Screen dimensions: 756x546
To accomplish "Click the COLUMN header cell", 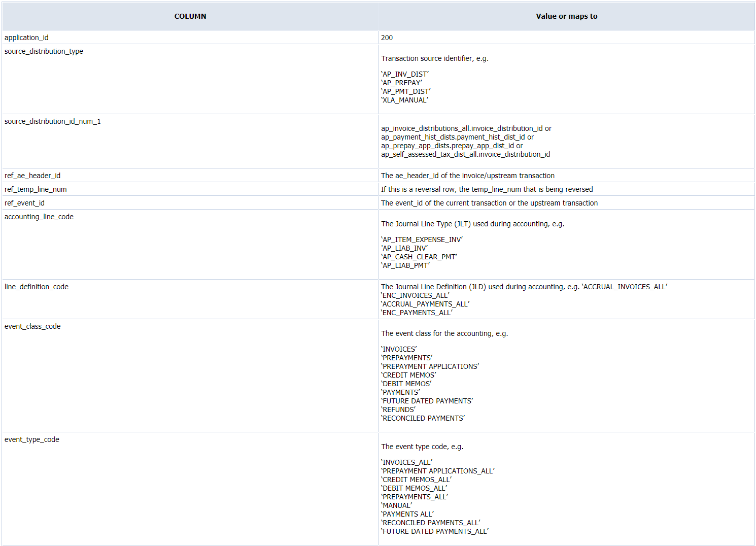I will point(190,16).
